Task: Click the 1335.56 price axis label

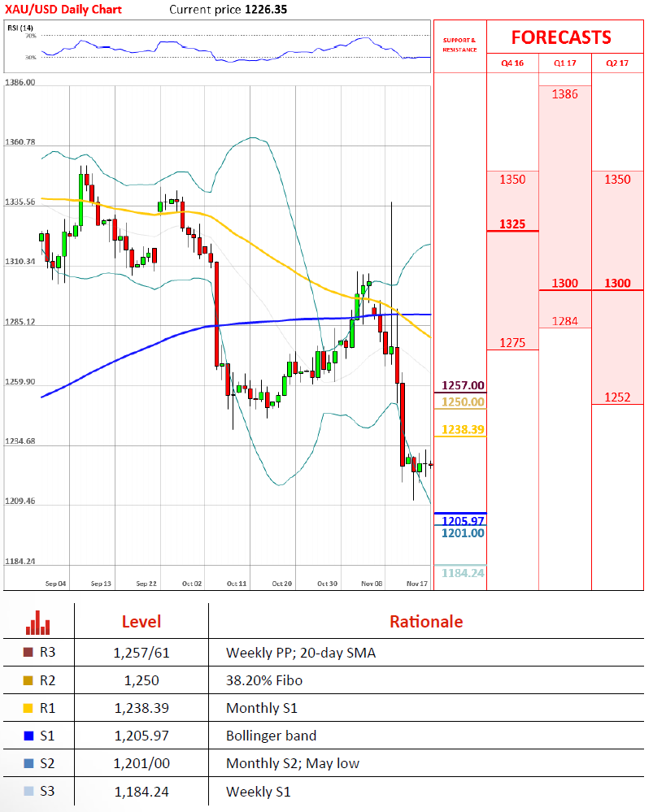Action: tap(20, 202)
